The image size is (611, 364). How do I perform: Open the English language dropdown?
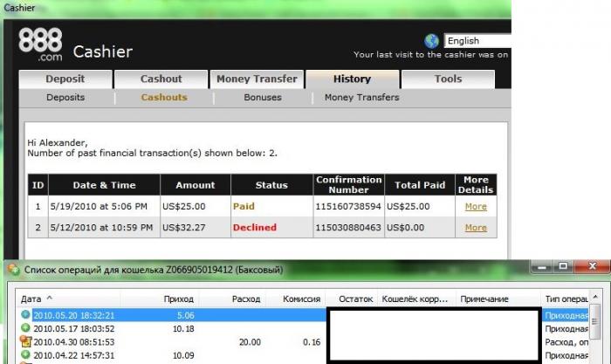click(477, 40)
